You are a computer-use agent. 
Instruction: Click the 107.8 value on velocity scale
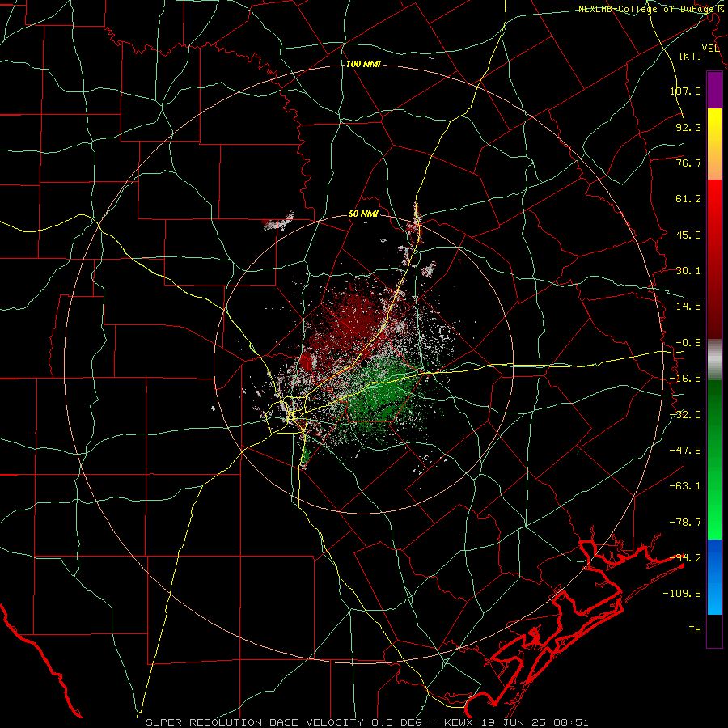(x=685, y=91)
